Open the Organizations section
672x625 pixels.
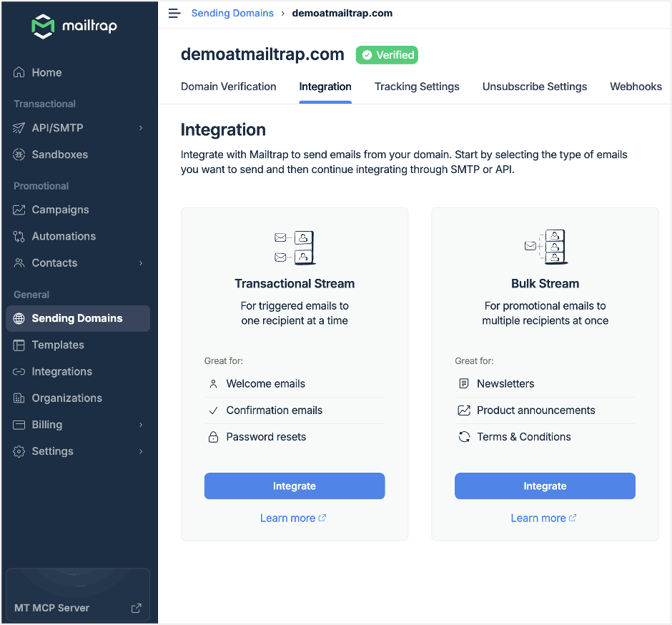pyautogui.click(x=65, y=398)
